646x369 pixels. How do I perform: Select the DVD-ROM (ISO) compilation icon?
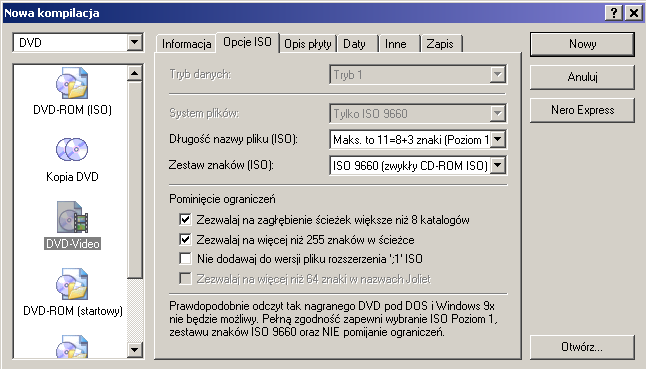tap(72, 83)
